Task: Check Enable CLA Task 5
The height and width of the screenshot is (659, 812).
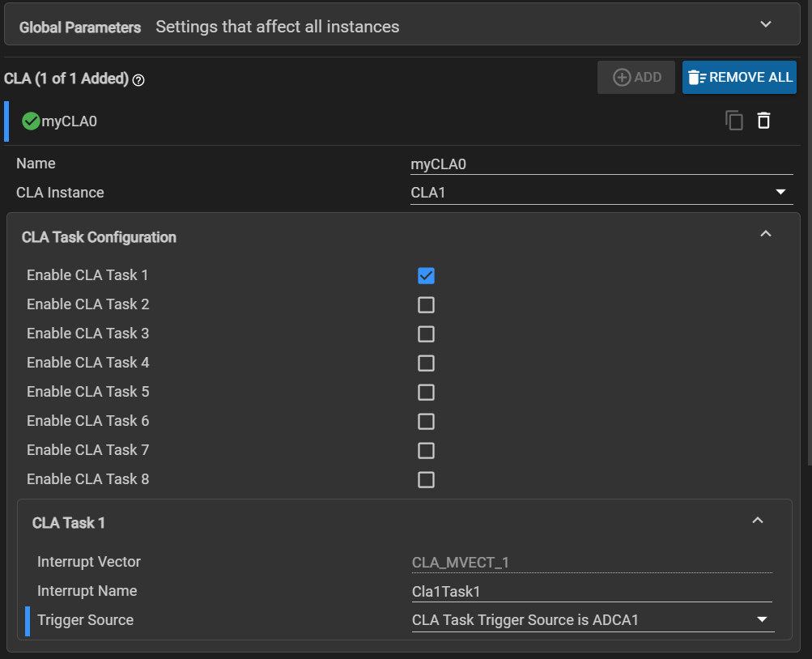Action: (426, 393)
